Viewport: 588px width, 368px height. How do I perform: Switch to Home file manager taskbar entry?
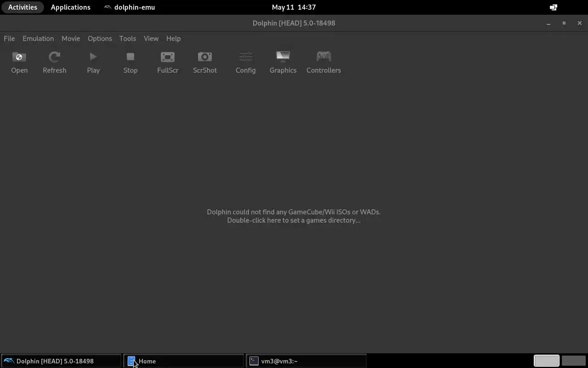point(183,361)
